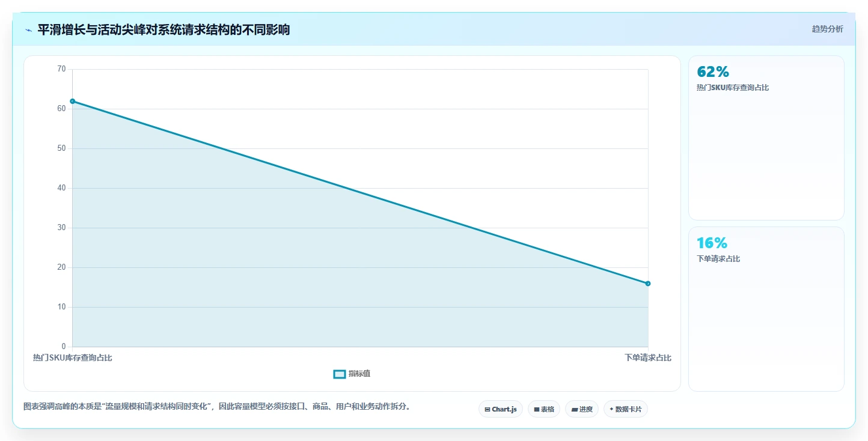Click y-axis tick label 50
Image resolution: width=868 pixels, height=441 pixels.
[61, 148]
